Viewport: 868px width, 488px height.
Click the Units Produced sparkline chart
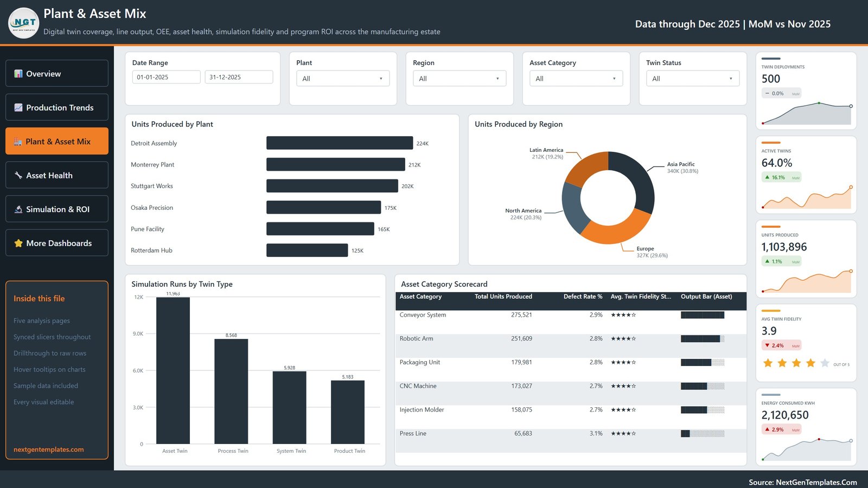(807, 281)
